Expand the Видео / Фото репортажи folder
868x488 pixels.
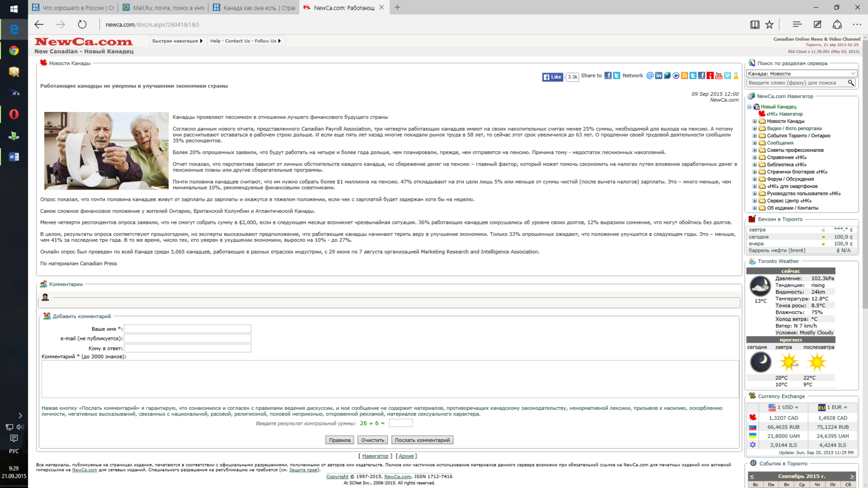[x=755, y=129]
